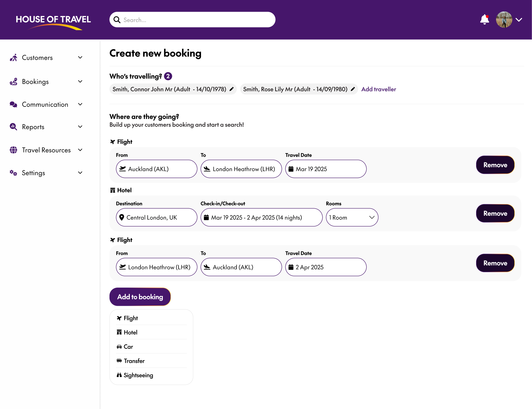Click the Bookings route icon
532x409 pixels.
[x=14, y=81]
